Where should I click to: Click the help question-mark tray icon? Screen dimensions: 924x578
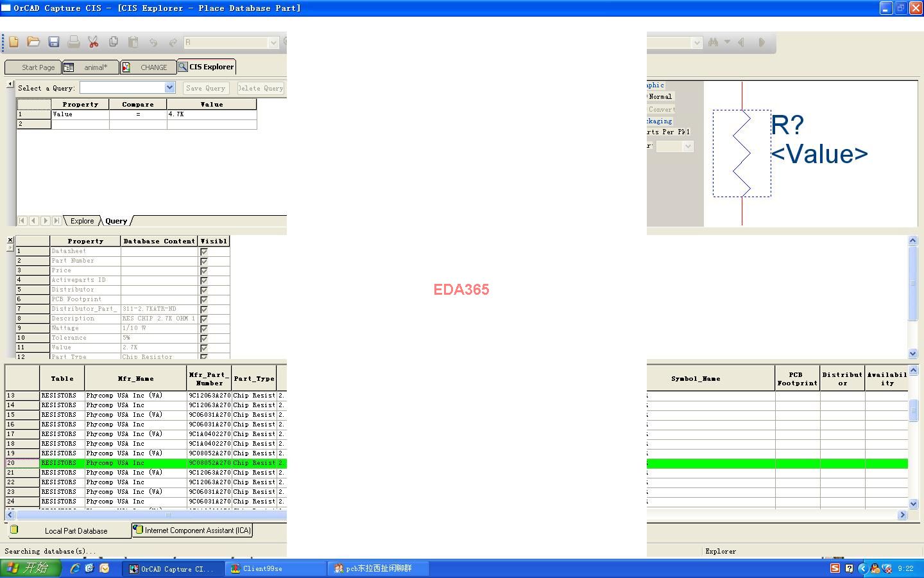(849, 568)
